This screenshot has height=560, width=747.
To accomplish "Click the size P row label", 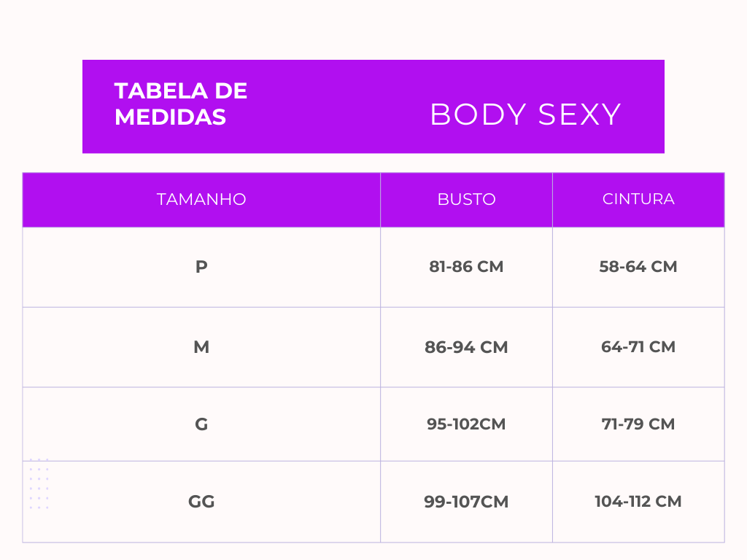I will (x=201, y=267).
